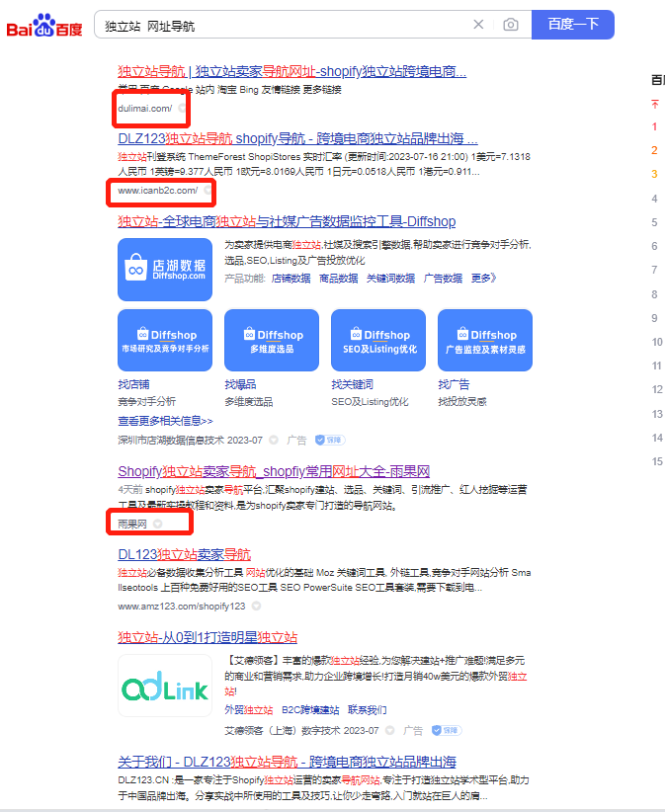Viewport: 665px width, 812px height.
Task: Click 深圳市店湖数据信息技术 source text
Action: pyautogui.click(x=171, y=441)
